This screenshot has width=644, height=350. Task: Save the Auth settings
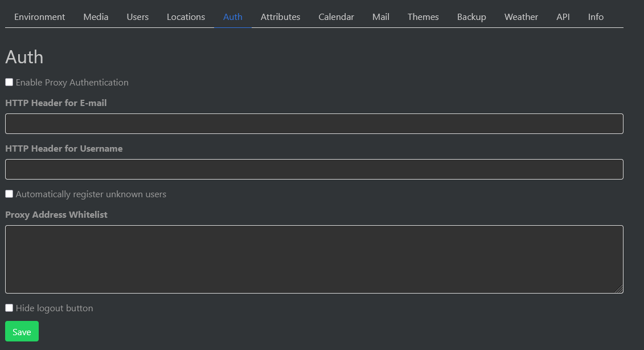[22, 331]
